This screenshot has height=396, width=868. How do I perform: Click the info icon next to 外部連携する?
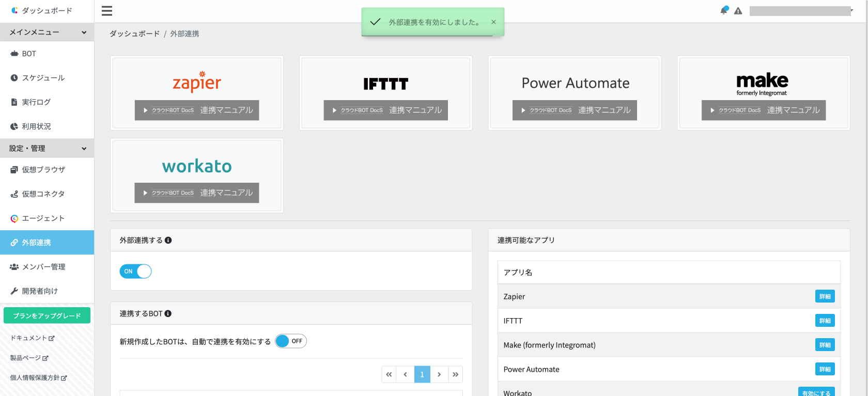[x=168, y=240]
